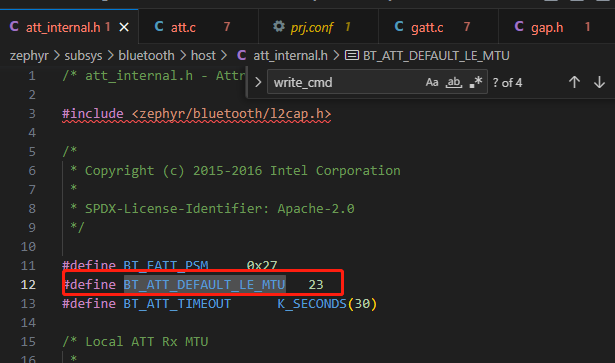Open the subsys breadcrumb segment
Viewport: 615px width, 363px height.
[83, 56]
